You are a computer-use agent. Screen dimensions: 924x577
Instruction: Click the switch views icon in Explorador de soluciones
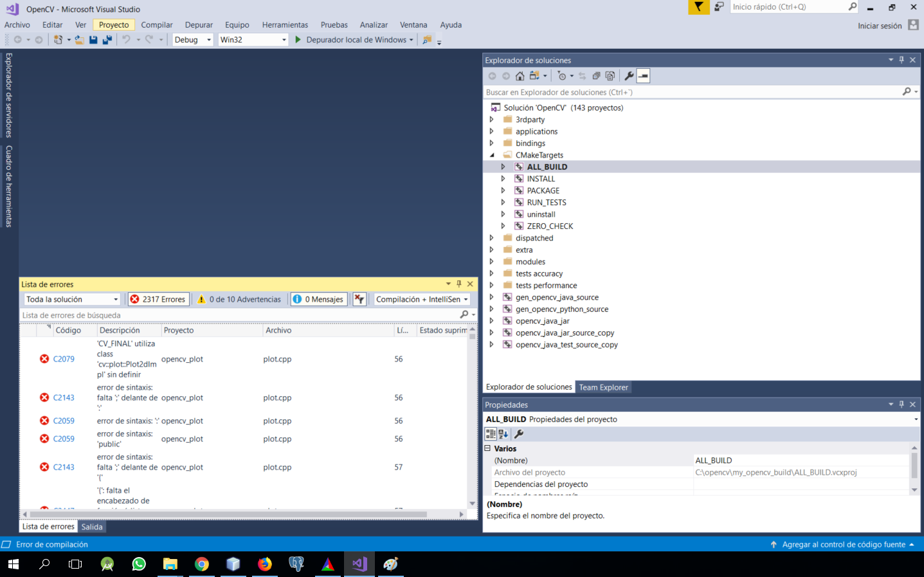[534, 76]
